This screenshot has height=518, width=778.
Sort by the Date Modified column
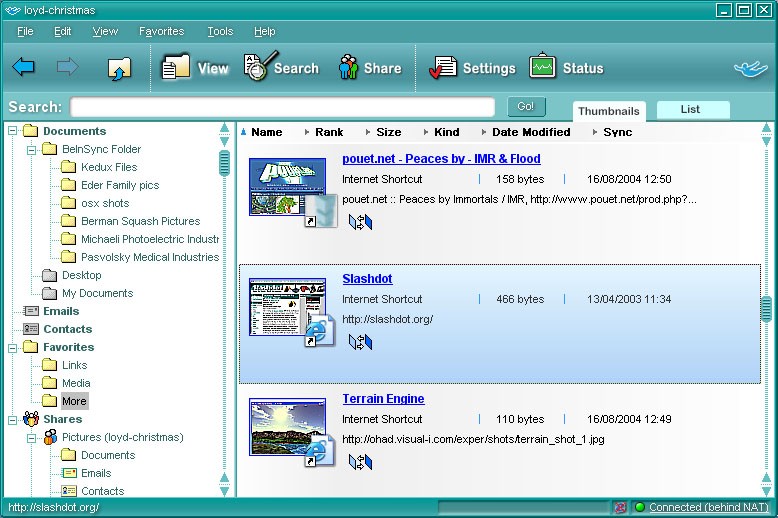coord(531,132)
